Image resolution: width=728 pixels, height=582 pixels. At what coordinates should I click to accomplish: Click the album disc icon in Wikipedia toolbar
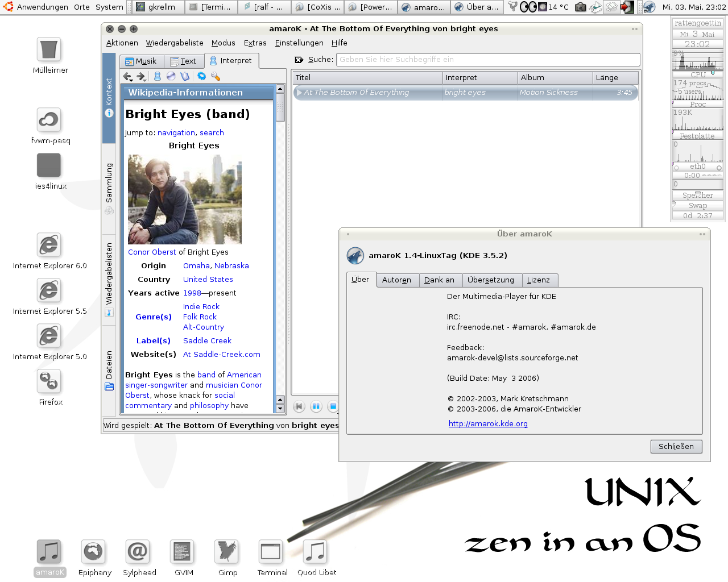pos(171,76)
